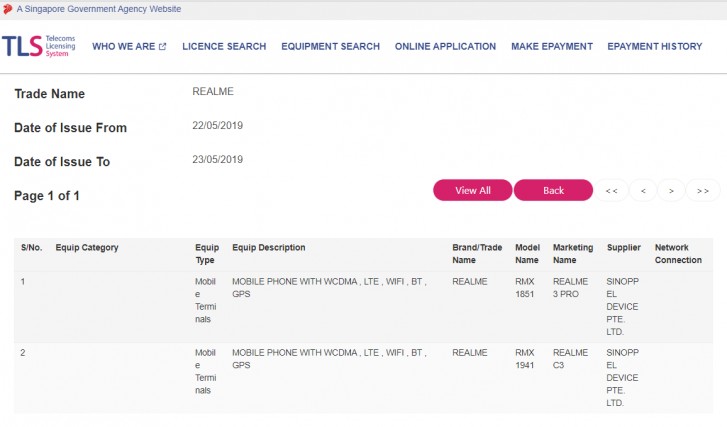Click the Brand/Trade Name column header
This screenshot has height=427, width=727.
click(x=477, y=254)
